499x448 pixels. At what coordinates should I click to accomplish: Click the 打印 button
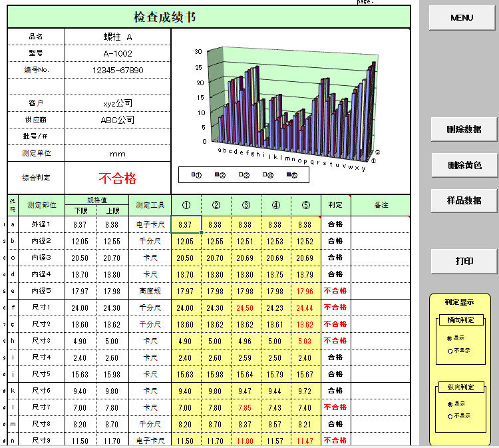464,261
